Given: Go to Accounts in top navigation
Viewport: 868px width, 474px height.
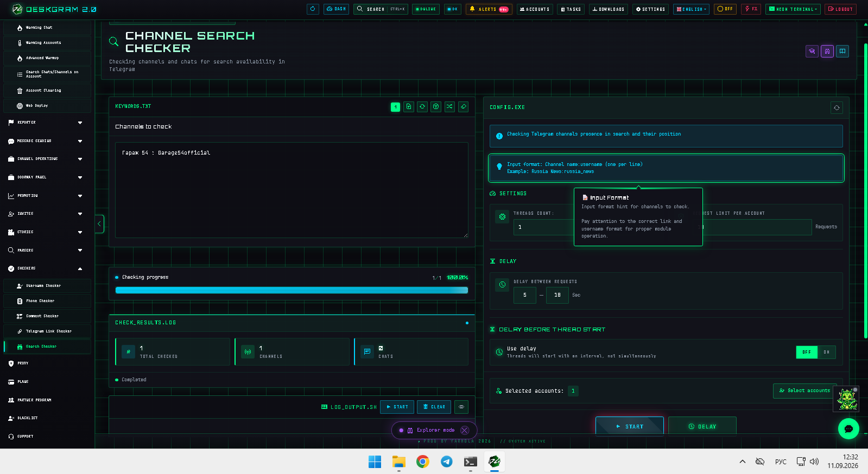Looking at the screenshot, I should pyautogui.click(x=535, y=9).
